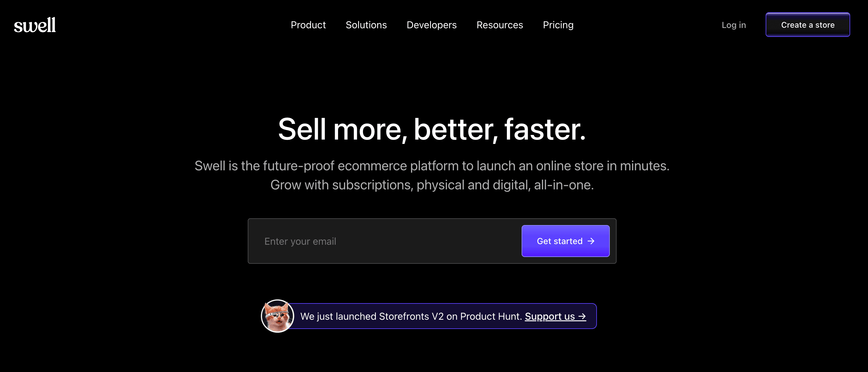Image resolution: width=868 pixels, height=372 pixels.
Task: Go to the Pricing page
Action: tap(558, 25)
